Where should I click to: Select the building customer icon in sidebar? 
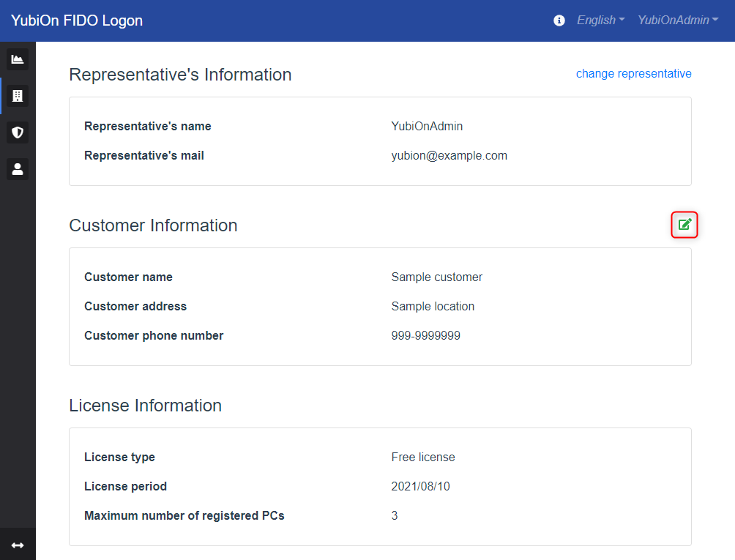tap(18, 96)
